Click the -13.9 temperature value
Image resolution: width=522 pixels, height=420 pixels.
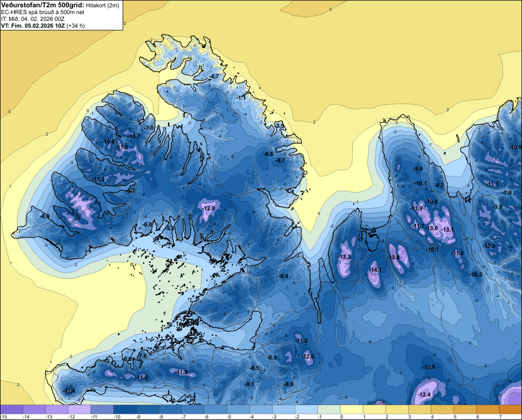(x=394, y=257)
